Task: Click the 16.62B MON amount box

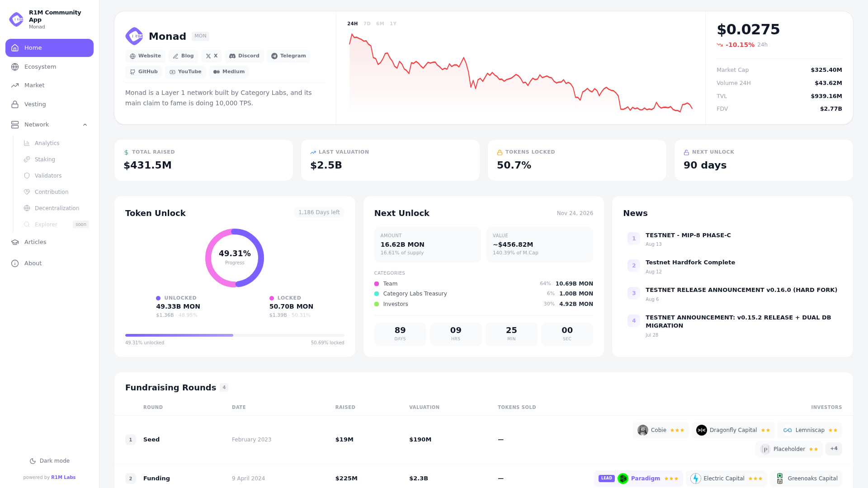Action: pos(427,244)
